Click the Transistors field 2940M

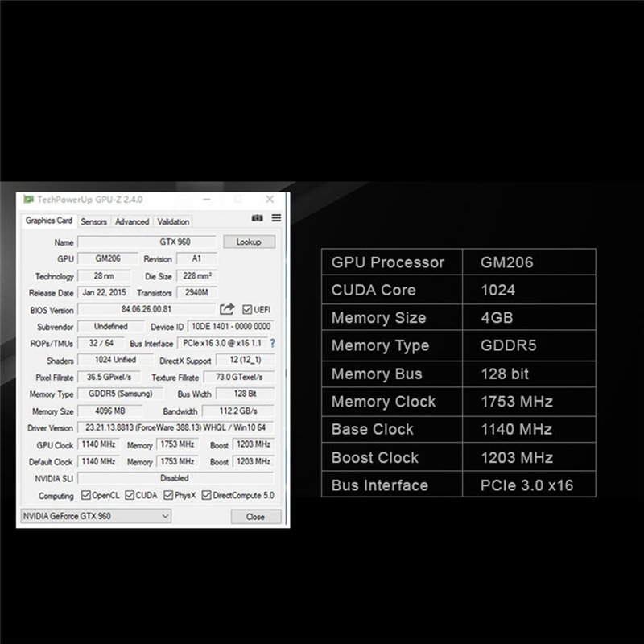point(196,292)
